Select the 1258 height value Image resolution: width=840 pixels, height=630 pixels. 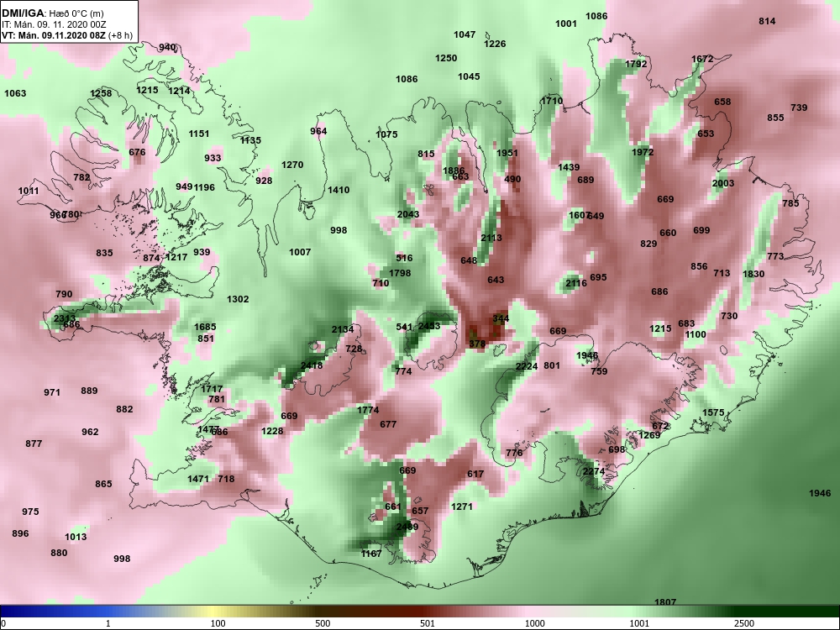point(101,93)
